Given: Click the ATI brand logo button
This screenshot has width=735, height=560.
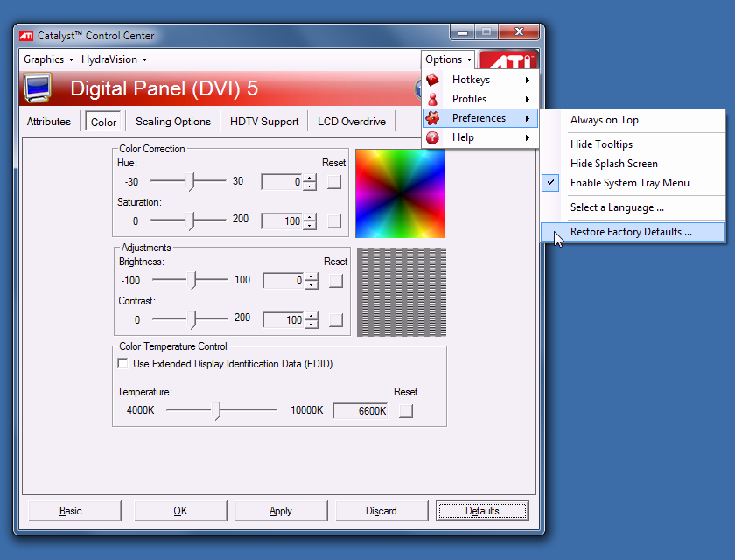Looking at the screenshot, I should point(508,60).
